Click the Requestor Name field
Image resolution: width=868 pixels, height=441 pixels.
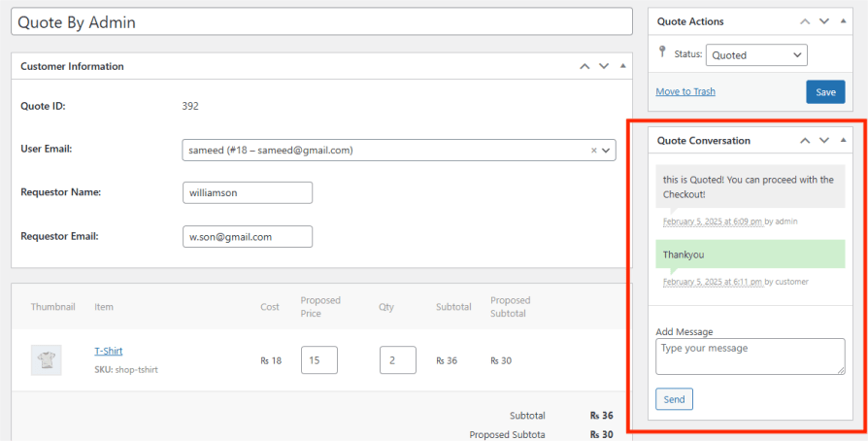[x=248, y=192]
